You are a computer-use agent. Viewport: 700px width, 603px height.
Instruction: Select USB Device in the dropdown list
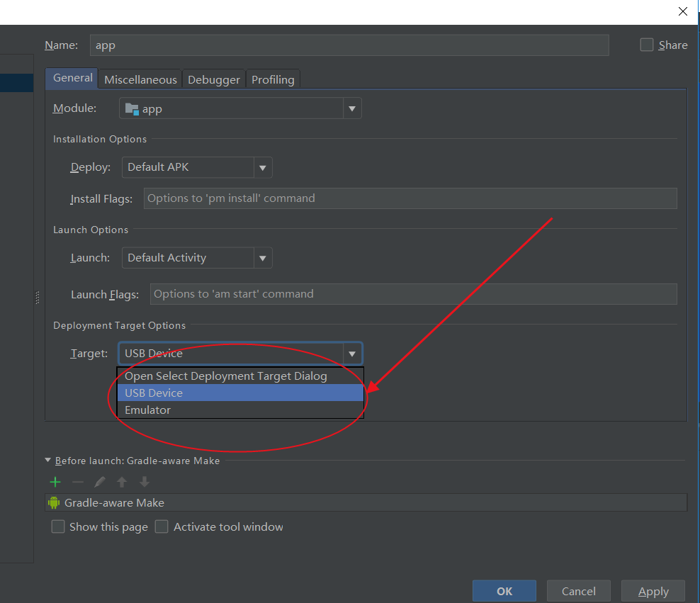240,393
